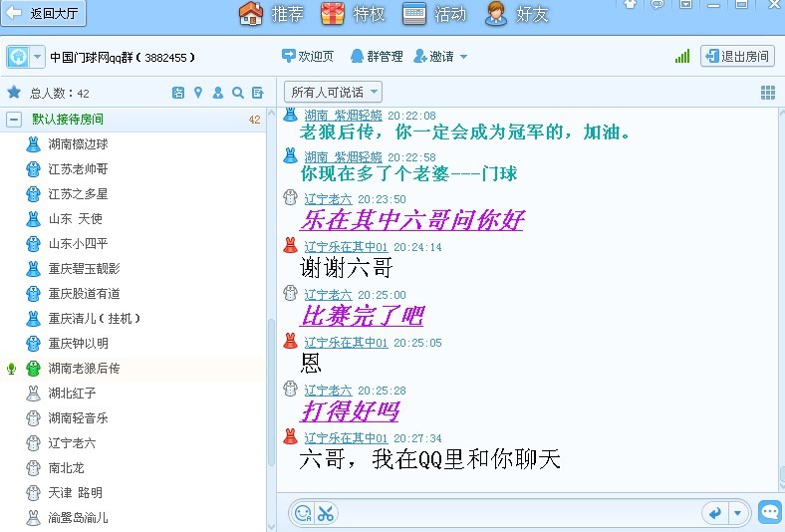The image size is (785, 532).
Task: Click the skin shirt icon in title bar
Action: [630, 4]
